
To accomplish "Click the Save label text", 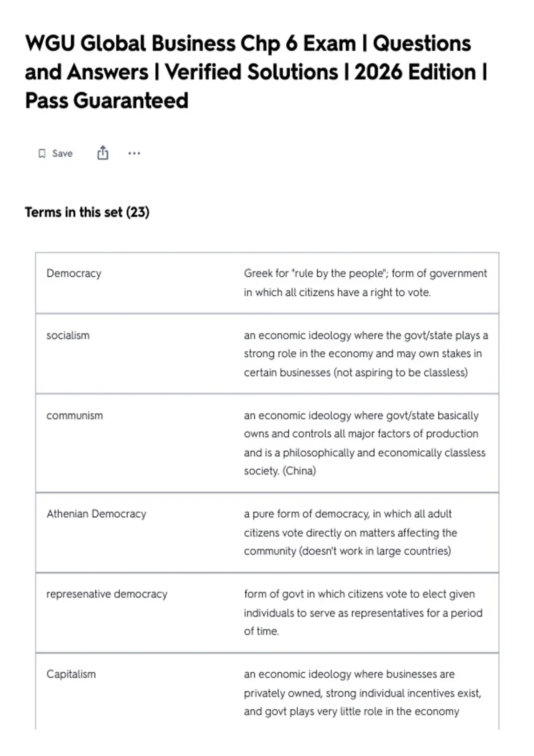I will tap(62, 153).
